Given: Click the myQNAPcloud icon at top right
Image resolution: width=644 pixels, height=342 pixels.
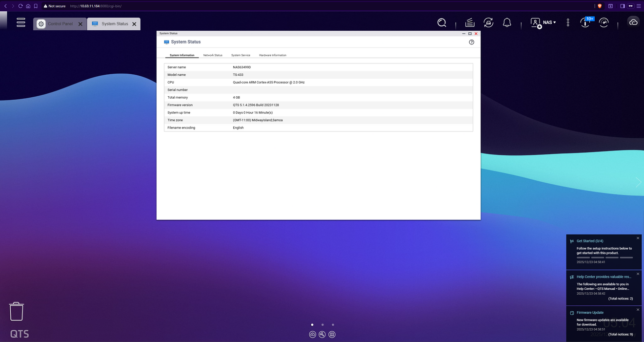Looking at the screenshot, I should pyautogui.click(x=633, y=22).
